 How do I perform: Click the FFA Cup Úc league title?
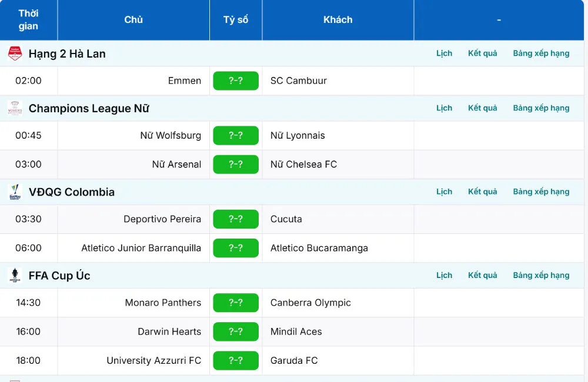click(59, 276)
